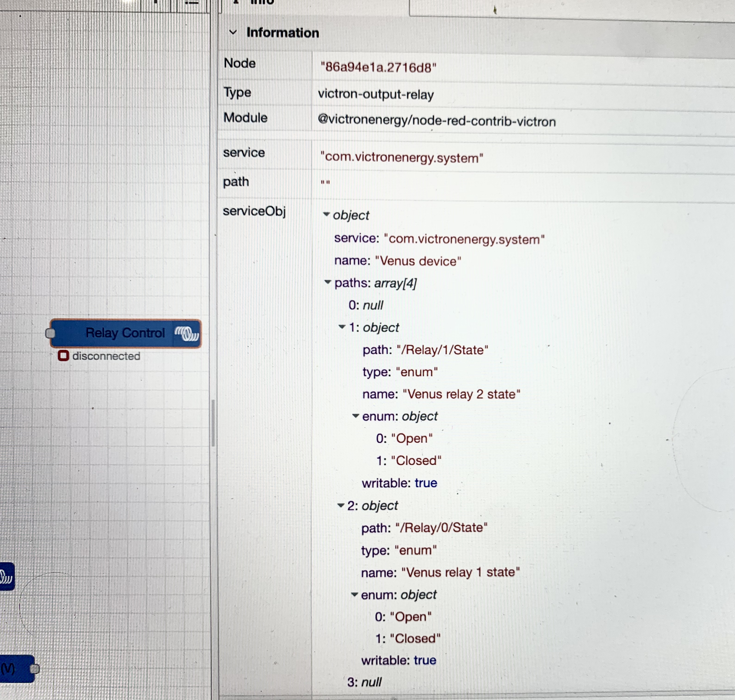The width and height of the screenshot is (735, 700).
Task: Collapse the serviceObj root object triangle
Action: click(x=327, y=214)
